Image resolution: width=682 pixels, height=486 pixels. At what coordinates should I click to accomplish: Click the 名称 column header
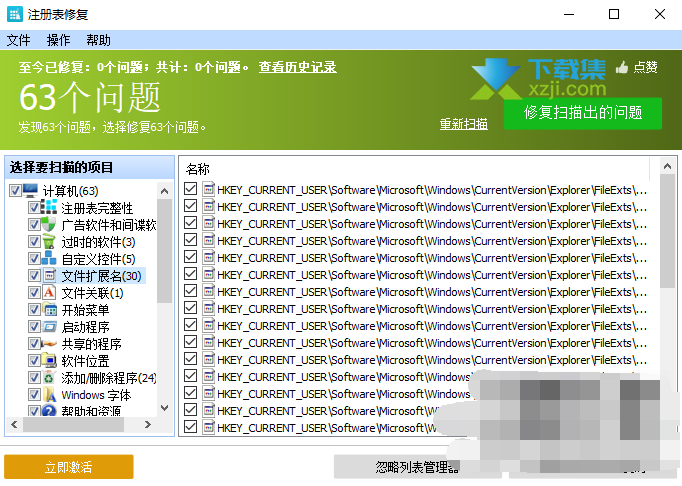coord(197,169)
